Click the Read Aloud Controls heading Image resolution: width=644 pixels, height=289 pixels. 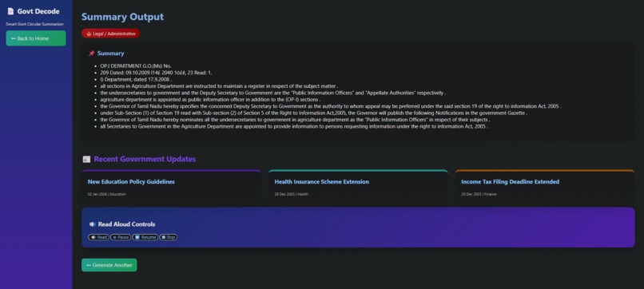click(126, 224)
